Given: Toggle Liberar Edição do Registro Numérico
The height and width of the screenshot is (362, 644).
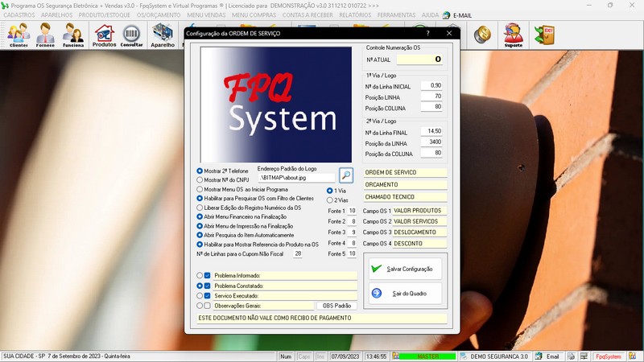Looking at the screenshot, I should click(x=200, y=208).
